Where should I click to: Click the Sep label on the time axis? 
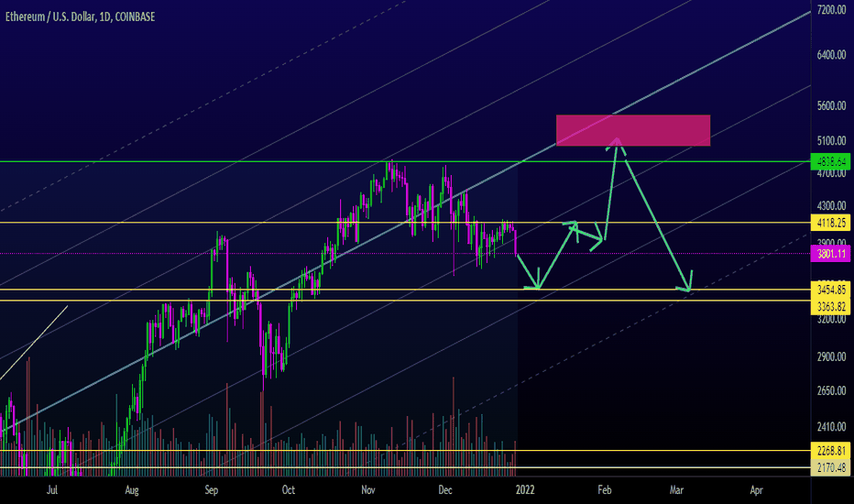pos(212,490)
